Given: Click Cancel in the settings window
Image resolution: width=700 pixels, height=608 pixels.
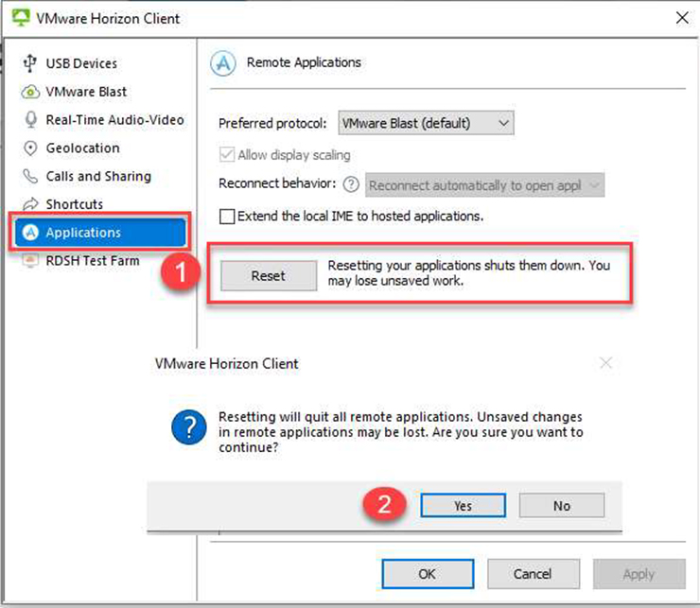Looking at the screenshot, I should 532,574.
